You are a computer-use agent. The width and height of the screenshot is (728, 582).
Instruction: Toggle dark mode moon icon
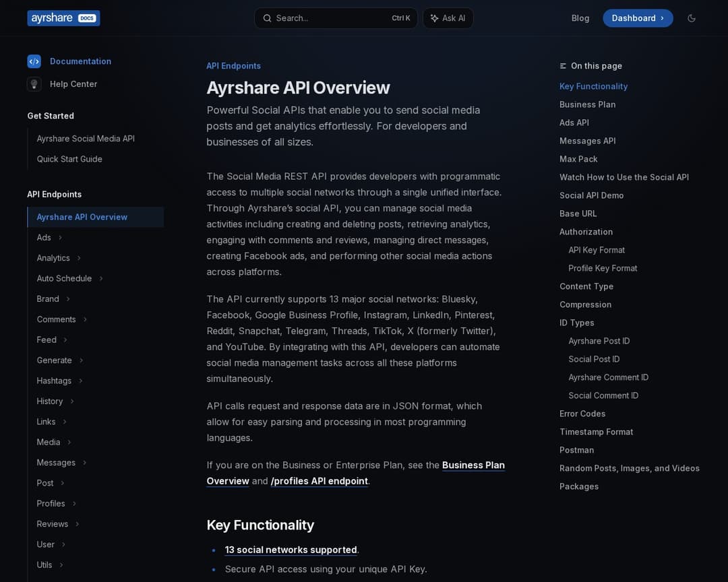tap(691, 18)
